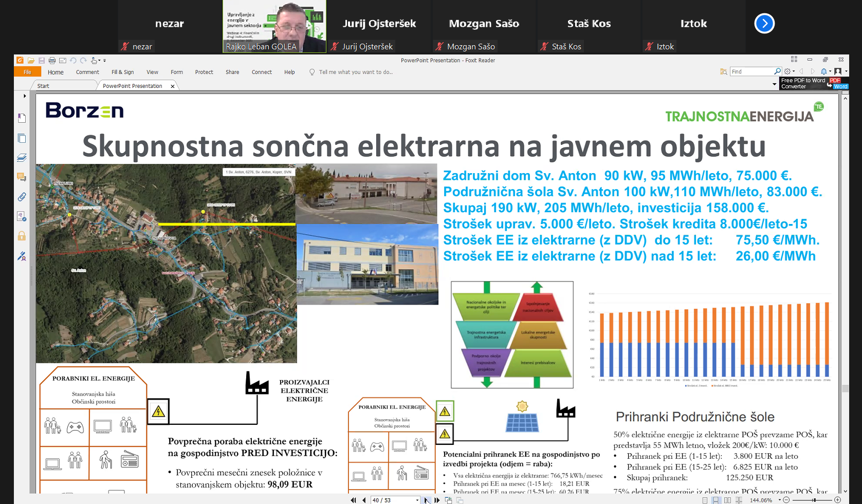Click the Print icon in quick toolbar
Viewport: 862px width, 504px height.
click(x=52, y=61)
